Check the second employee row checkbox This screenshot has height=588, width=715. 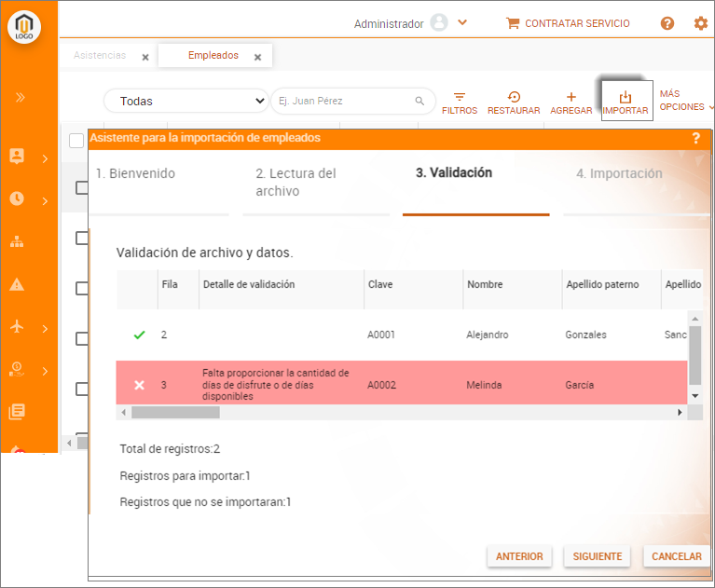82,238
